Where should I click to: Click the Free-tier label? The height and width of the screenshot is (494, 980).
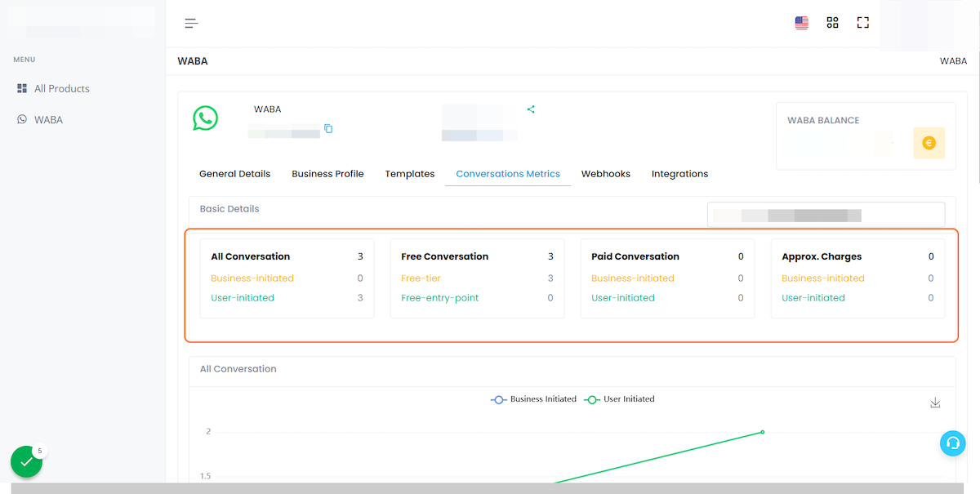click(421, 278)
